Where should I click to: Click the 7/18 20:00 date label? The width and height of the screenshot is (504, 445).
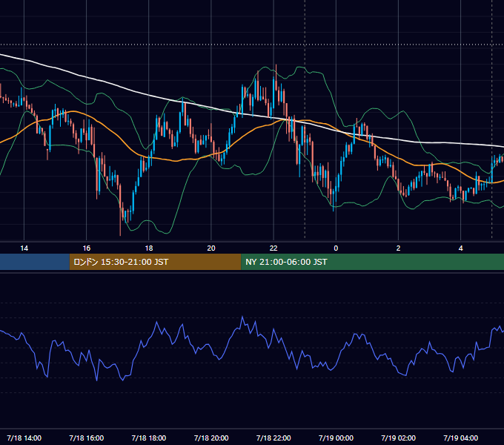click(x=211, y=438)
